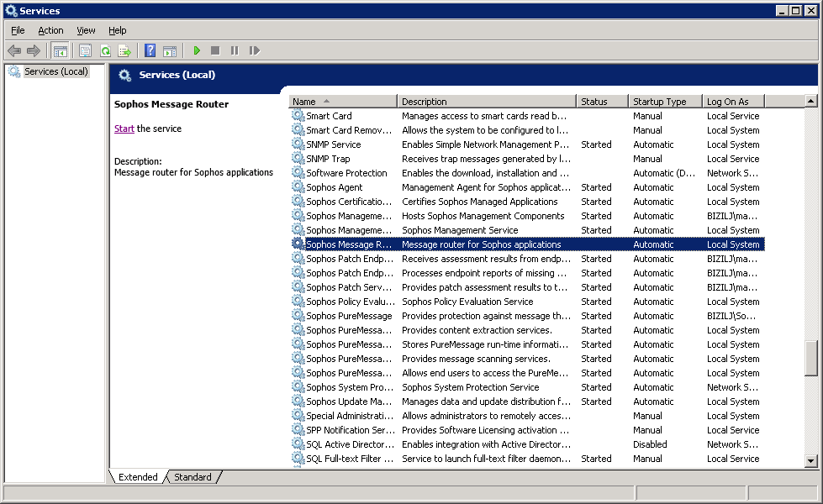Open the Help toolbar icon
The width and height of the screenshot is (823, 504).
pyautogui.click(x=150, y=51)
